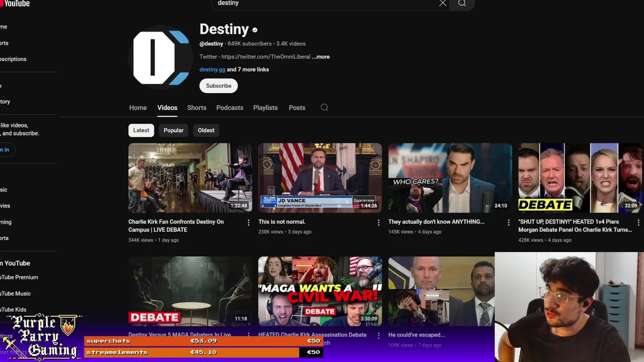This screenshot has width=644, height=362.
Task: Open the Destiny channel avatar
Action: [161, 58]
